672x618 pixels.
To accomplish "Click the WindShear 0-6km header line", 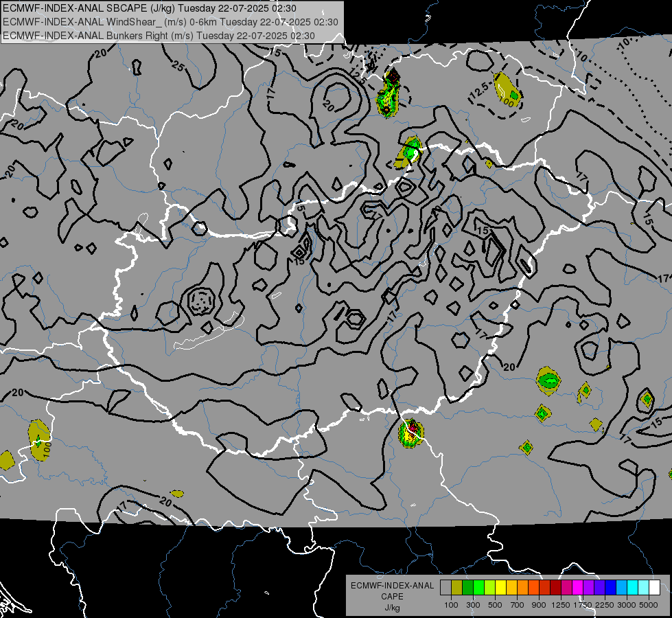I will tap(170, 22).
